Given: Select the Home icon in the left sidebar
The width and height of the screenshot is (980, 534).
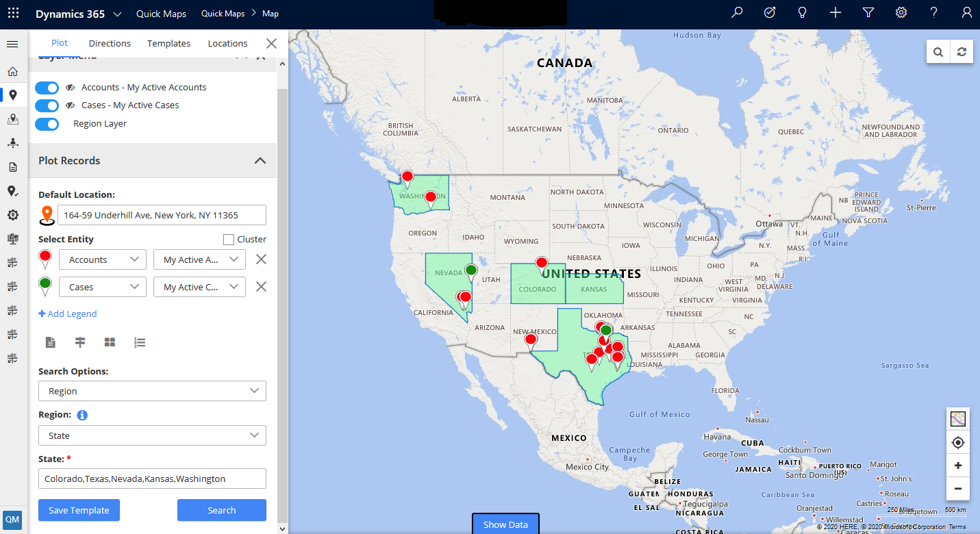Looking at the screenshot, I should point(12,71).
